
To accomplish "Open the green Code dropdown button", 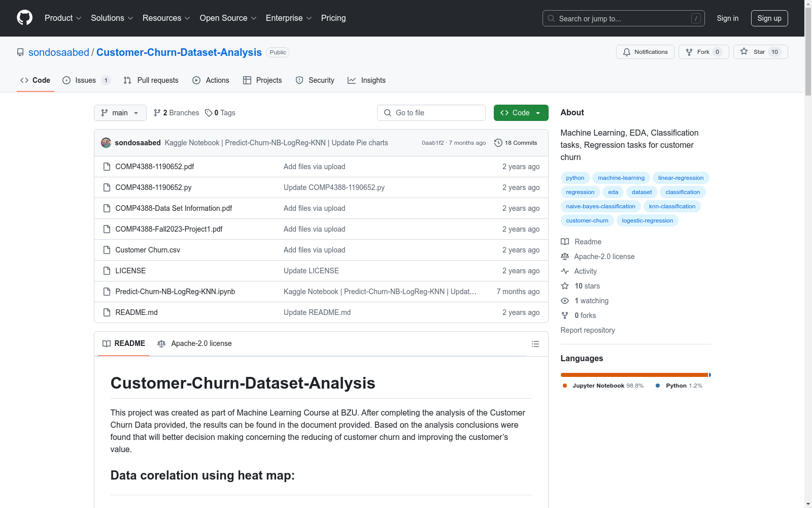I will click(521, 113).
